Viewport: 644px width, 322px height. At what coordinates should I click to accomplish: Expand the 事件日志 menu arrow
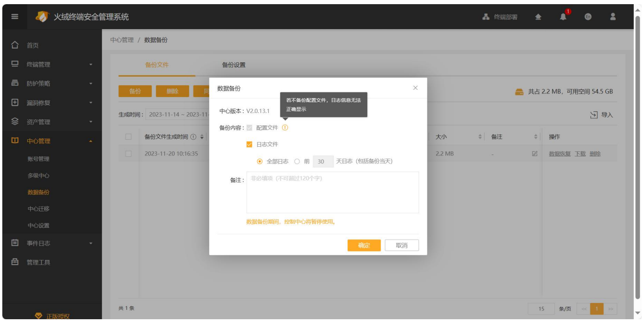[x=91, y=243]
